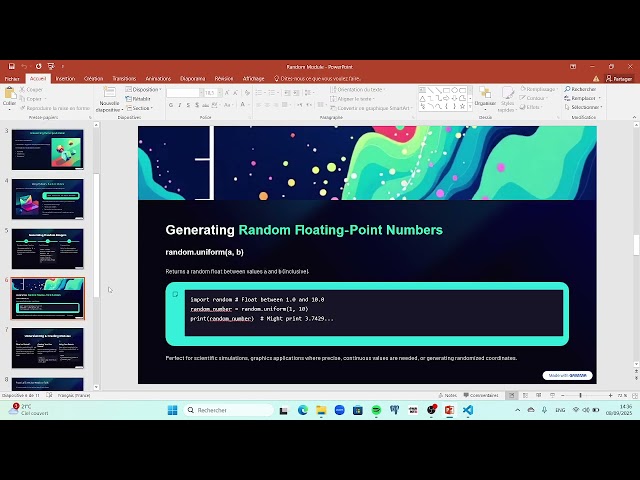This screenshot has height=480, width=640.
Task: Switch to reading view icon
Action: coord(539,395)
